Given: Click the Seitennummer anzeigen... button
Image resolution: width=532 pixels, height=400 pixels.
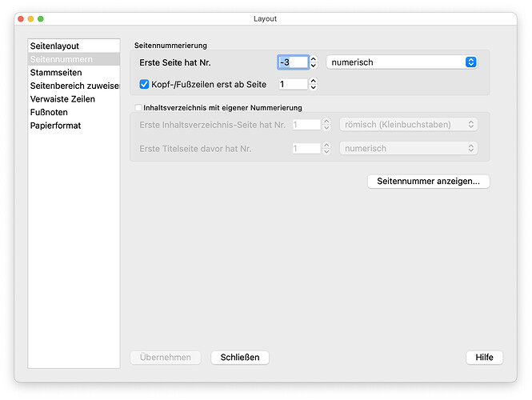Looking at the screenshot, I should point(428,182).
